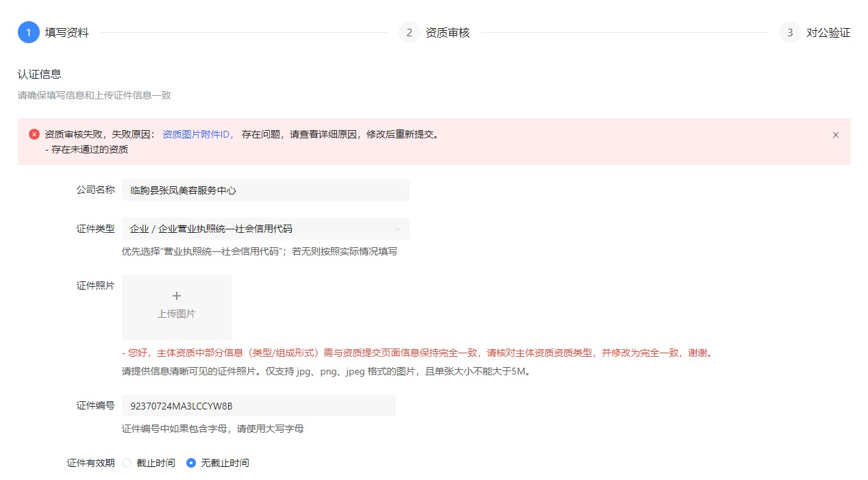The image size is (868, 480).
Task: Click the 认证信息 section heading
Action: [40, 73]
